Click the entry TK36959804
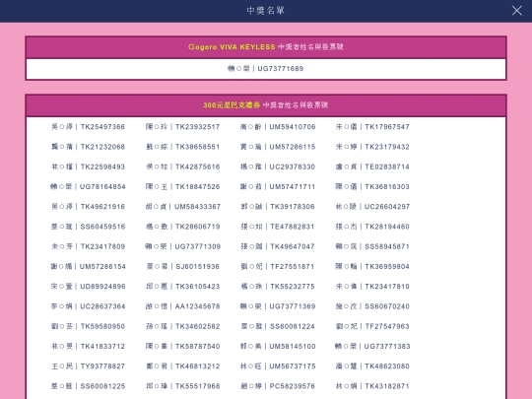The width and height of the screenshot is (532, 399). coord(372,267)
